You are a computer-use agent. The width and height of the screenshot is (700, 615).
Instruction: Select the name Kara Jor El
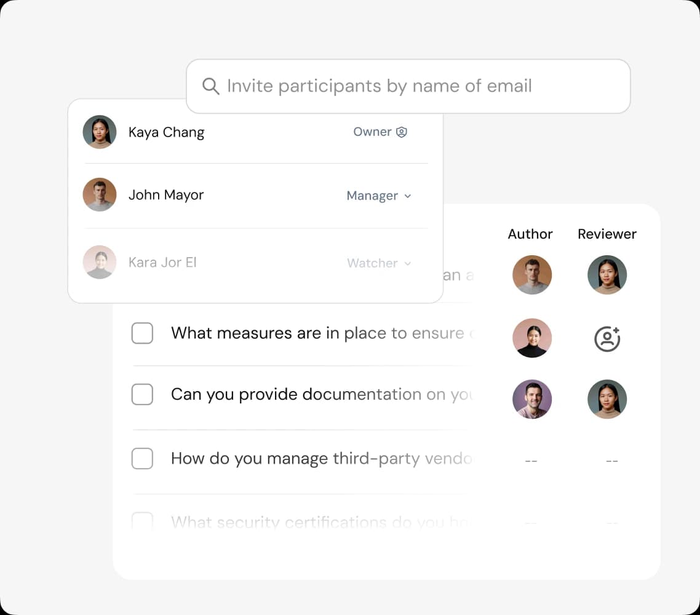(x=162, y=263)
